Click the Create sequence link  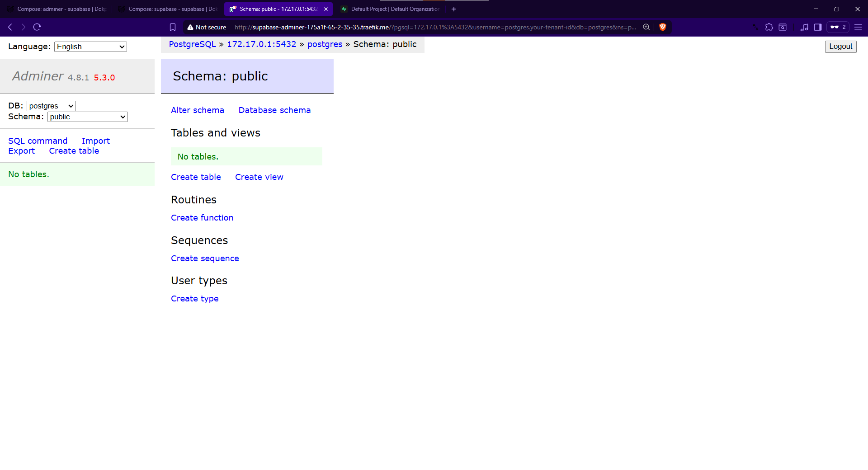tap(205, 258)
